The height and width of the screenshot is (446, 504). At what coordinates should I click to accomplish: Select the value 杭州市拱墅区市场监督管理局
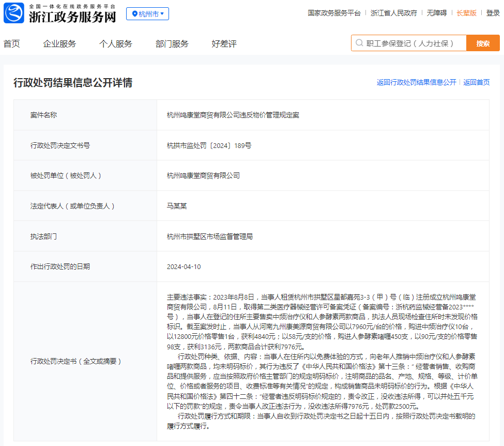pos(209,236)
